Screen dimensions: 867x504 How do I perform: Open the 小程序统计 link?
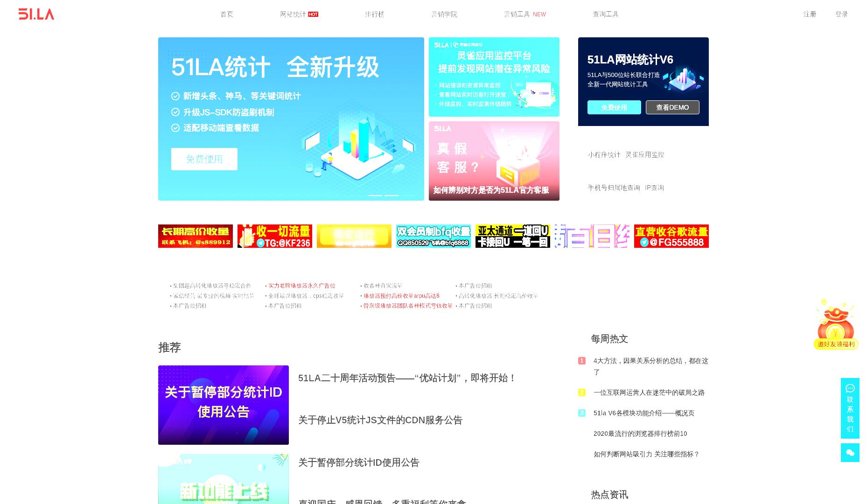coord(604,154)
